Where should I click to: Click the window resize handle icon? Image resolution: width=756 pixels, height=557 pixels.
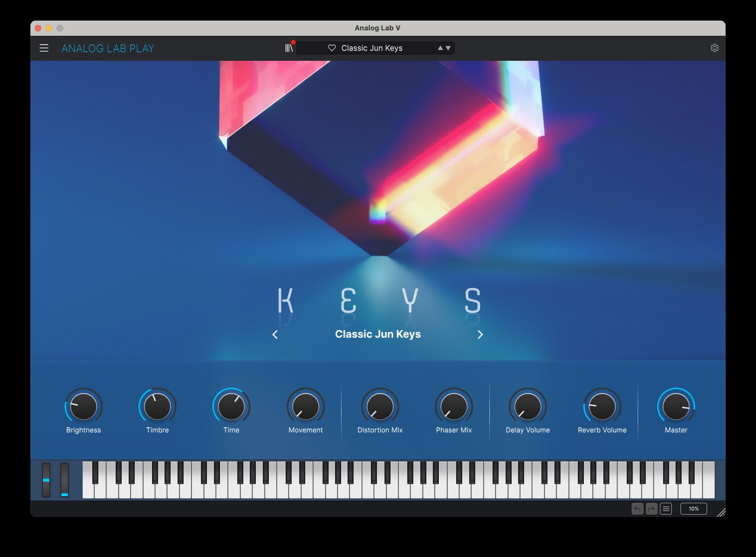click(721, 512)
